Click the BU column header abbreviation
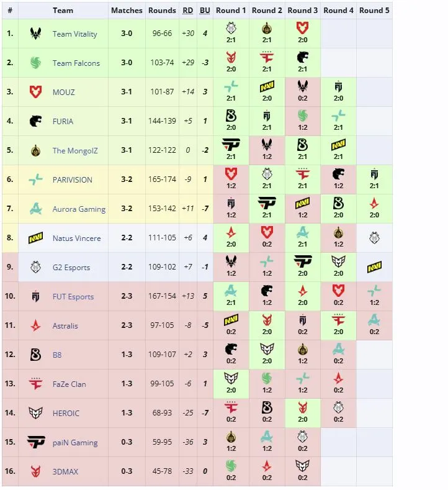448x490 pixels. [x=205, y=11]
